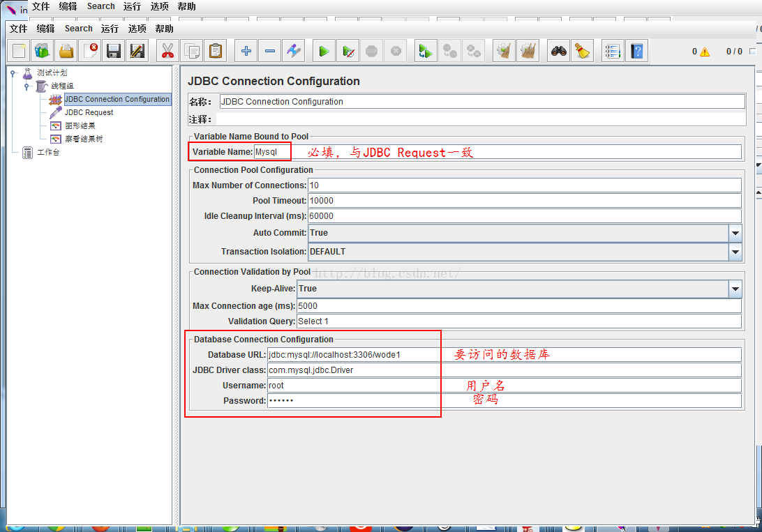Select 察看结果树 listener in the tree
The height and width of the screenshot is (532, 762).
point(84,139)
